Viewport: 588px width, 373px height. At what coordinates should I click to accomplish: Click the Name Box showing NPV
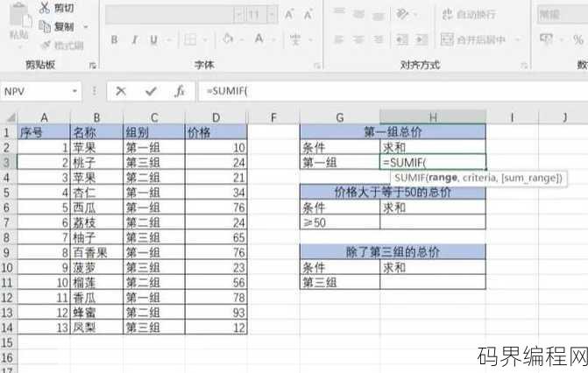35,91
